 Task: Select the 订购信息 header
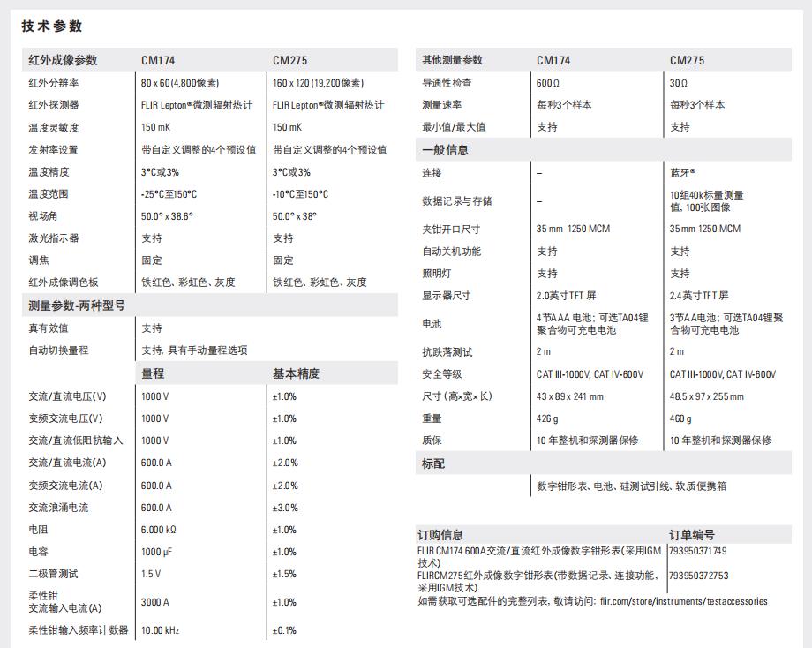[440, 535]
